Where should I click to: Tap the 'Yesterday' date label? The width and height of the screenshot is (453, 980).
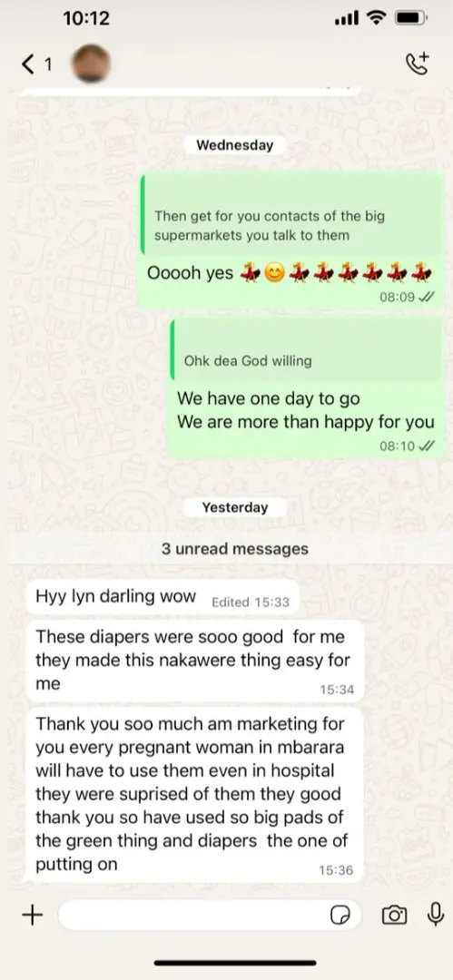(234, 507)
